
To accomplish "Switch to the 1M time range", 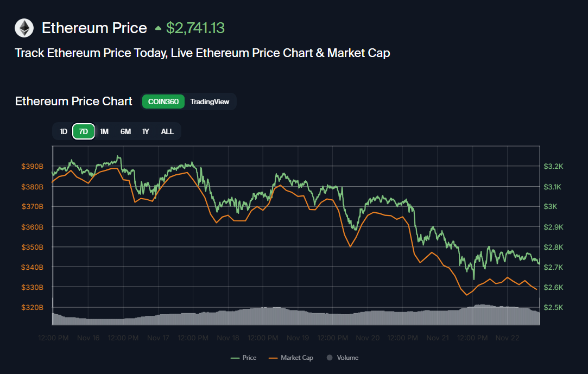I will (104, 131).
